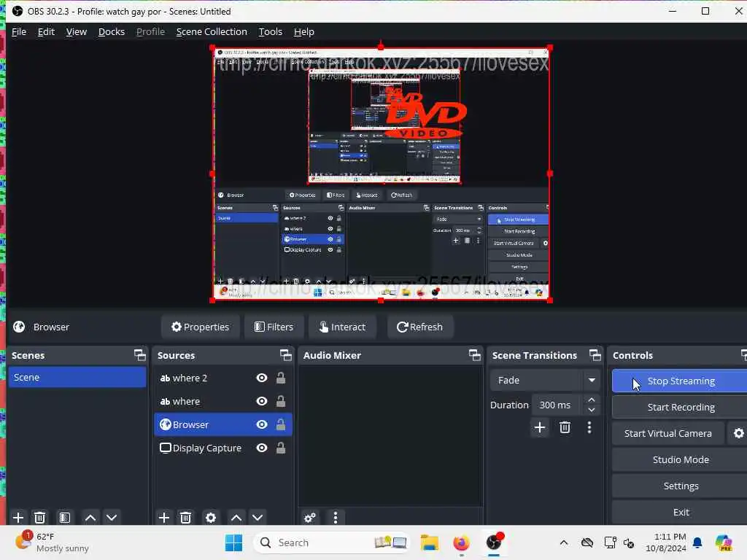Click Start Recording button

click(x=681, y=407)
